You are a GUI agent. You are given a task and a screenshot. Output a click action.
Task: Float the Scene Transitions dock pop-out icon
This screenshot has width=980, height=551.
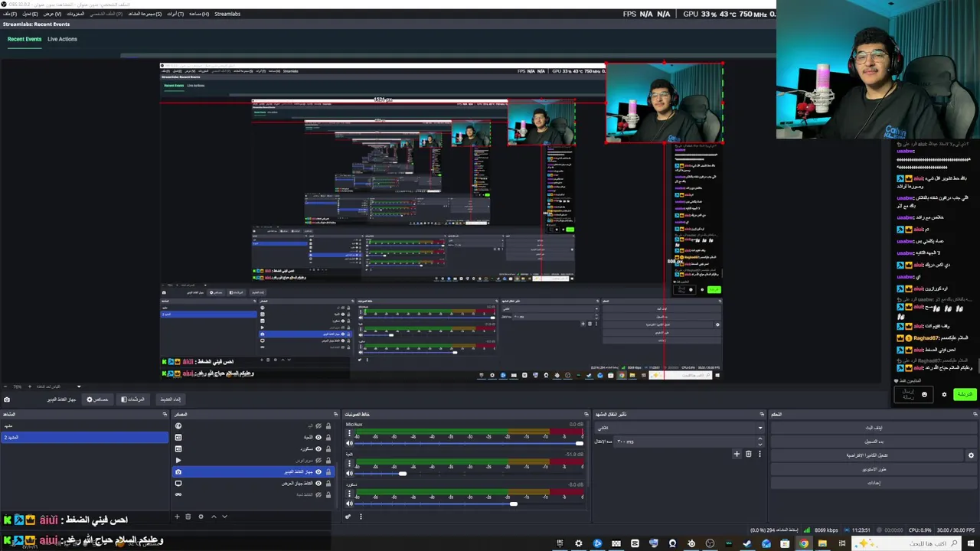point(761,414)
